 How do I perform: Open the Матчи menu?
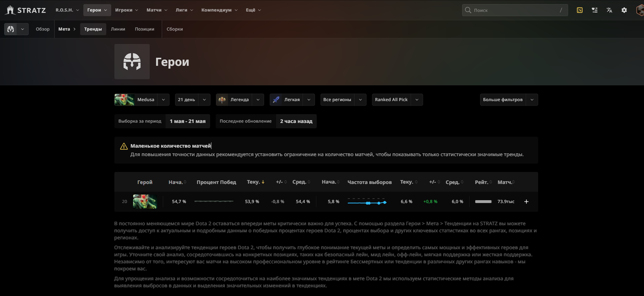157,10
